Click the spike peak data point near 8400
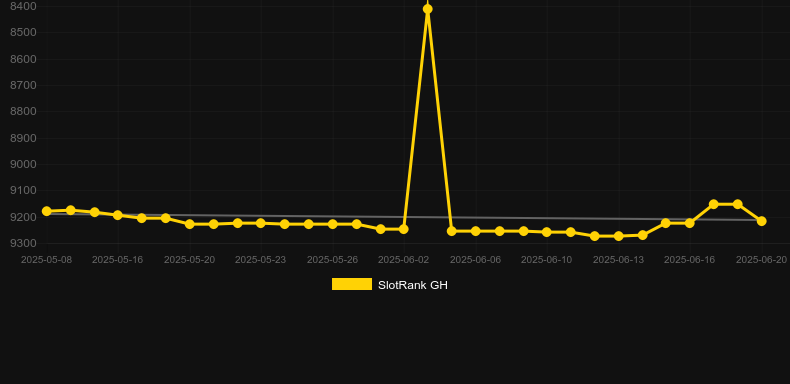 pyautogui.click(x=428, y=9)
